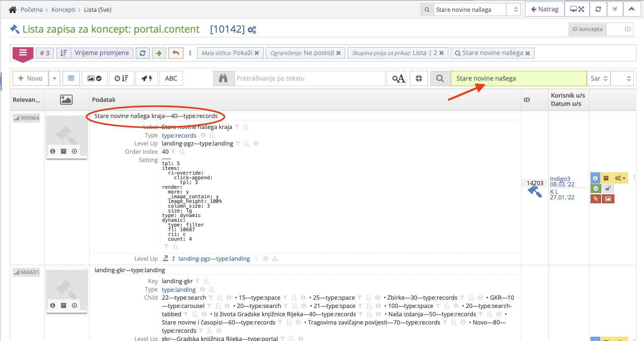The height and width of the screenshot is (341, 644).
Task: Open Indigo3 user link
Action: pos(560,179)
